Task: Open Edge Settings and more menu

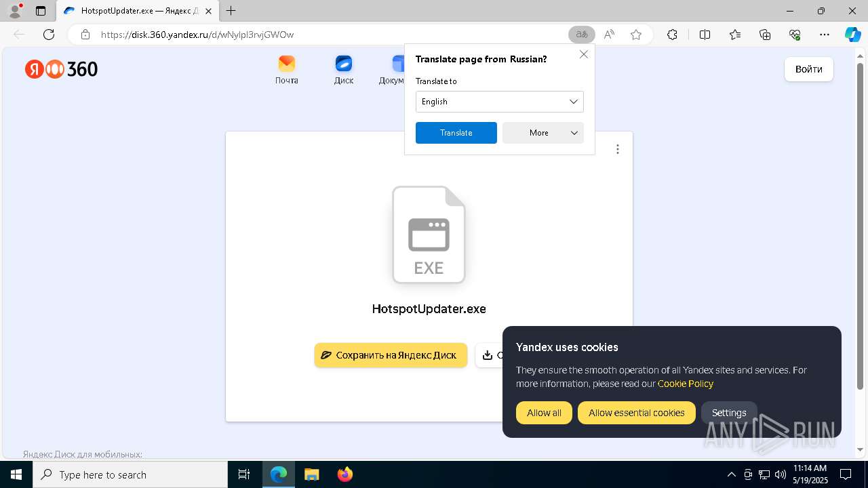Action: click(825, 35)
